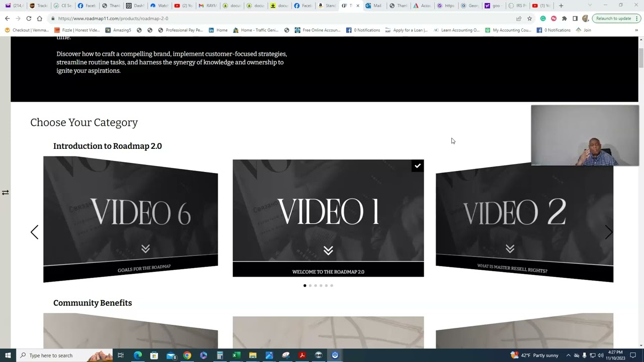Image resolution: width=644 pixels, height=362 pixels.
Task: Expand the double chevron on Video 2
Action: tap(510, 249)
